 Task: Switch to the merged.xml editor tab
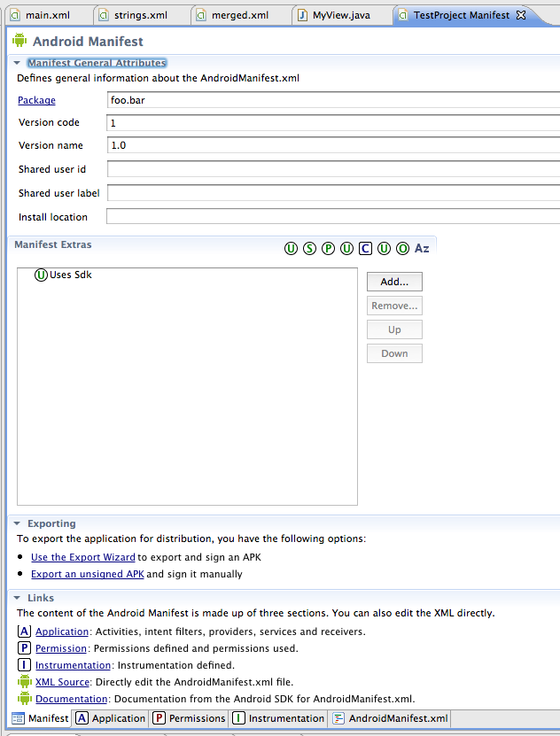pyautogui.click(x=240, y=15)
